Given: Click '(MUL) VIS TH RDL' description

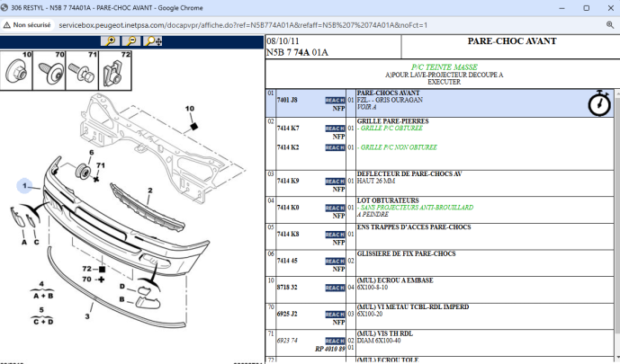Looking at the screenshot, I should click(385, 333).
